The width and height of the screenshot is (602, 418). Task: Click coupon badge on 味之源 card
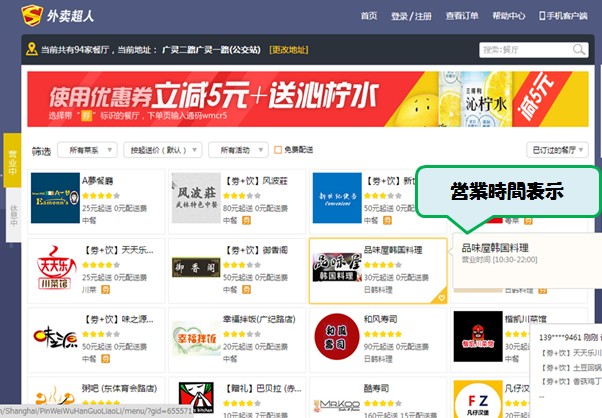click(x=105, y=359)
